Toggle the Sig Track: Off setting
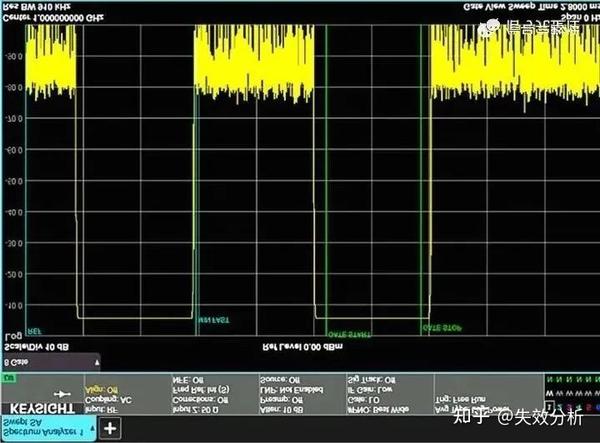 371,380
